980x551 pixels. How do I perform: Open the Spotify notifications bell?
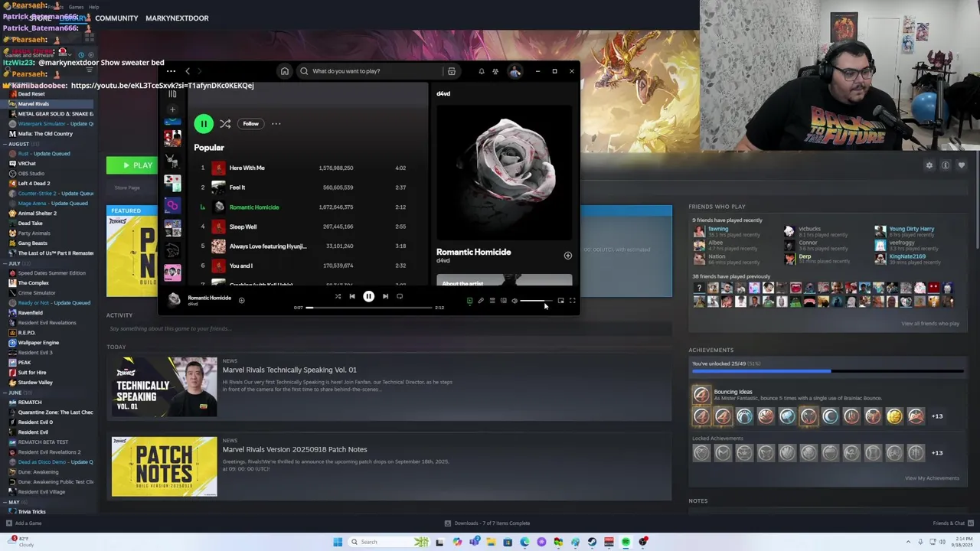coord(482,71)
